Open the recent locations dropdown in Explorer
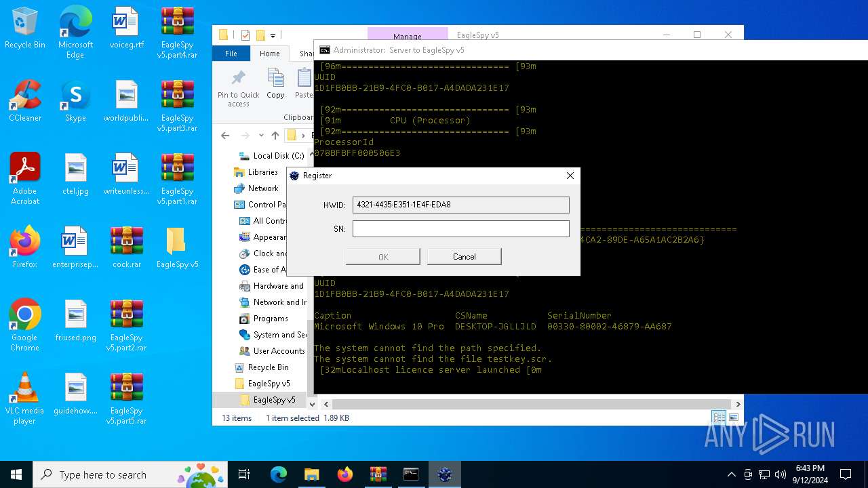Image resolution: width=868 pixels, height=488 pixels. tap(260, 136)
